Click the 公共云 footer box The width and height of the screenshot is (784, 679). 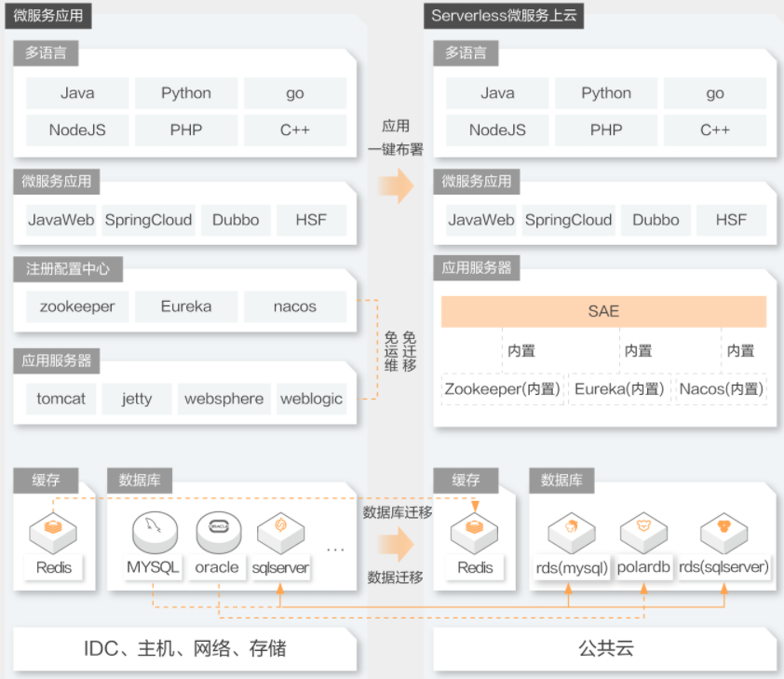(x=604, y=649)
